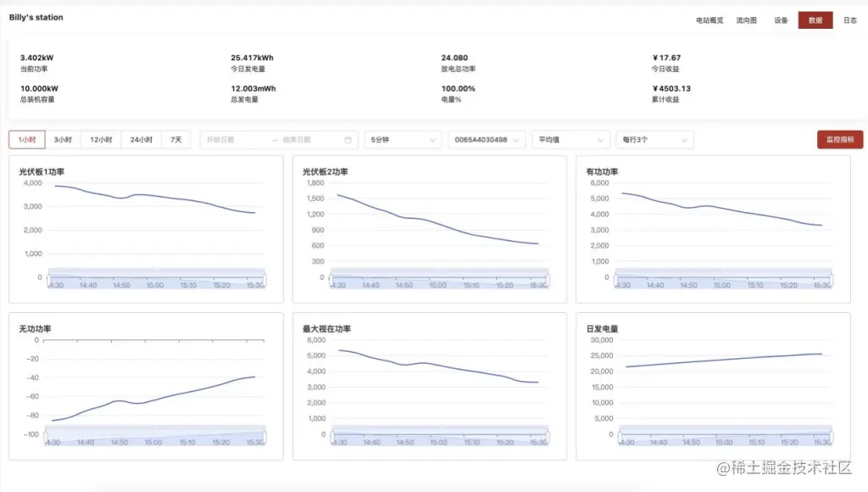Click the ¥4503.13 cumulative revenue value
The height and width of the screenshot is (492, 868).
pos(671,89)
